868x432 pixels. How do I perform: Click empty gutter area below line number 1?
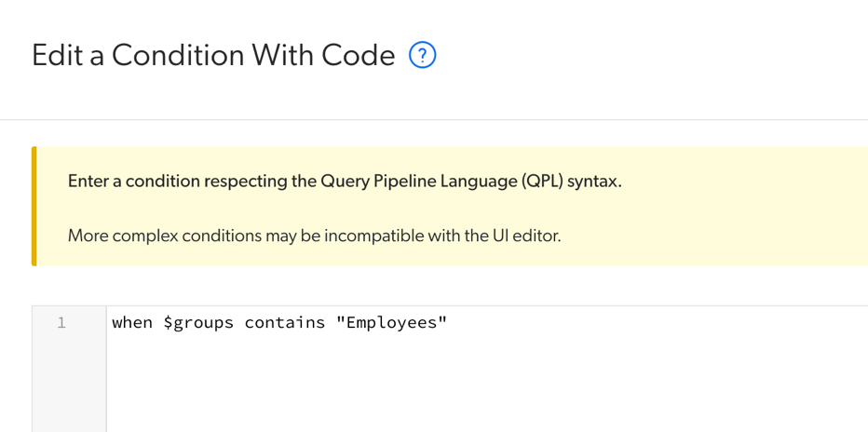click(68, 391)
